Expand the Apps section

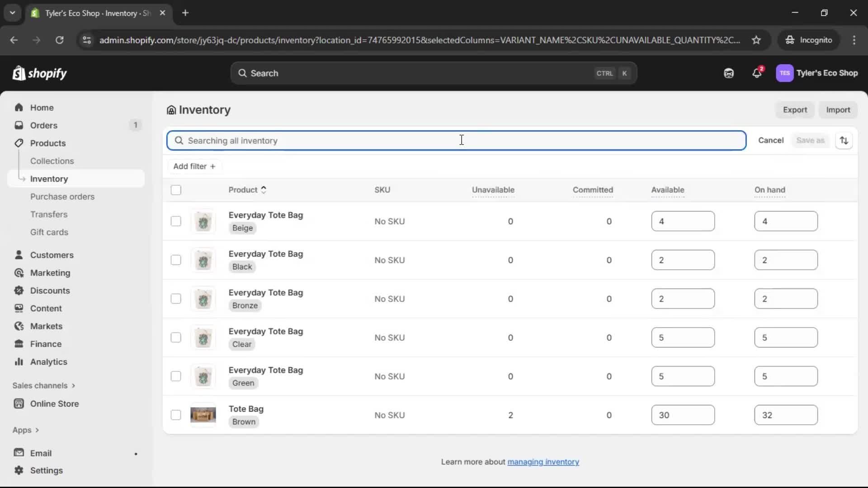pos(26,430)
